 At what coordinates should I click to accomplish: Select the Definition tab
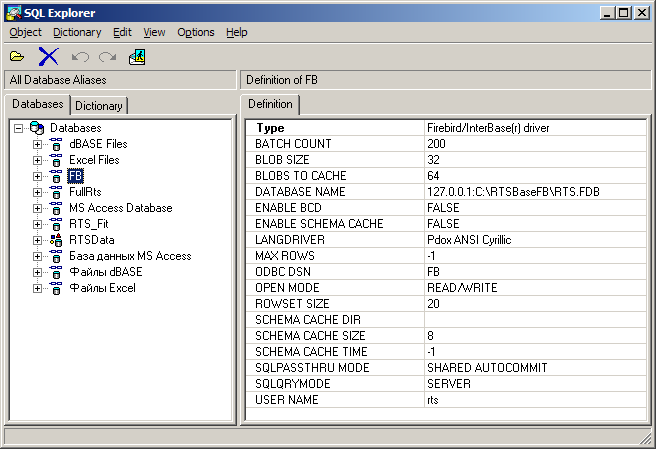pyautogui.click(x=270, y=104)
